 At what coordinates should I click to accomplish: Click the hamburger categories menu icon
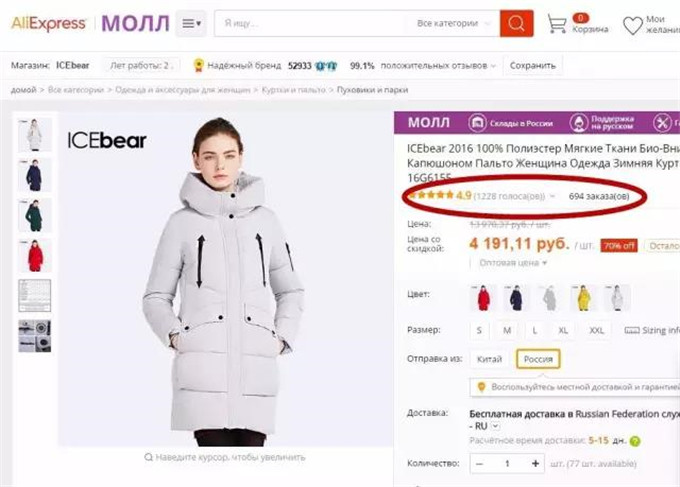click(190, 24)
